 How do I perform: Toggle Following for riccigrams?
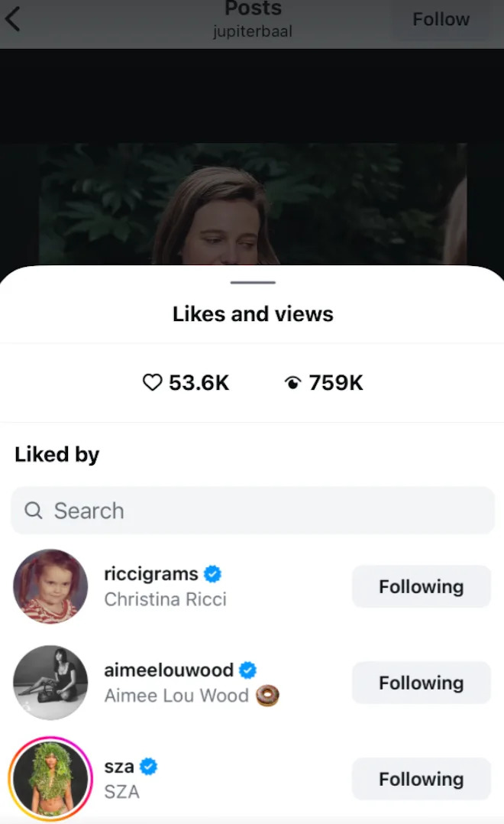(421, 586)
